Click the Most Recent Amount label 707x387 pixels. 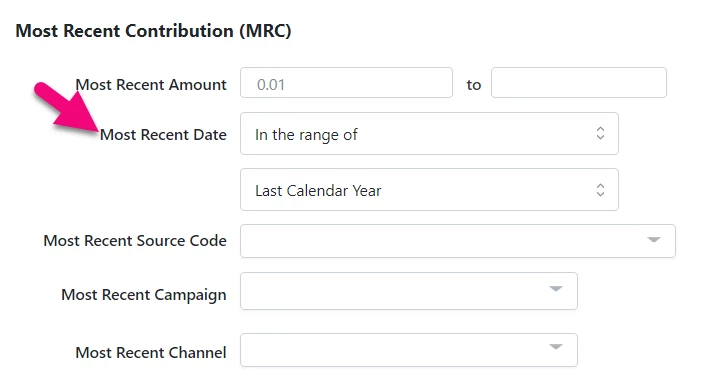click(151, 84)
